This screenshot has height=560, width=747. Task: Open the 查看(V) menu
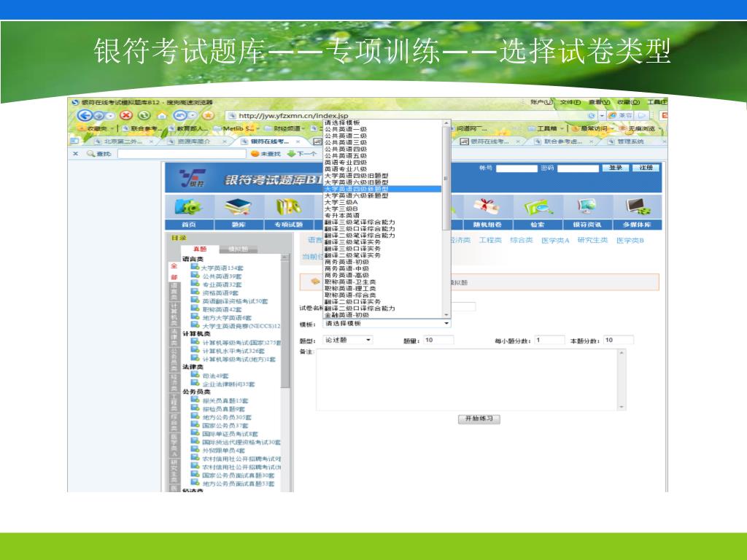click(x=599, y=102)
